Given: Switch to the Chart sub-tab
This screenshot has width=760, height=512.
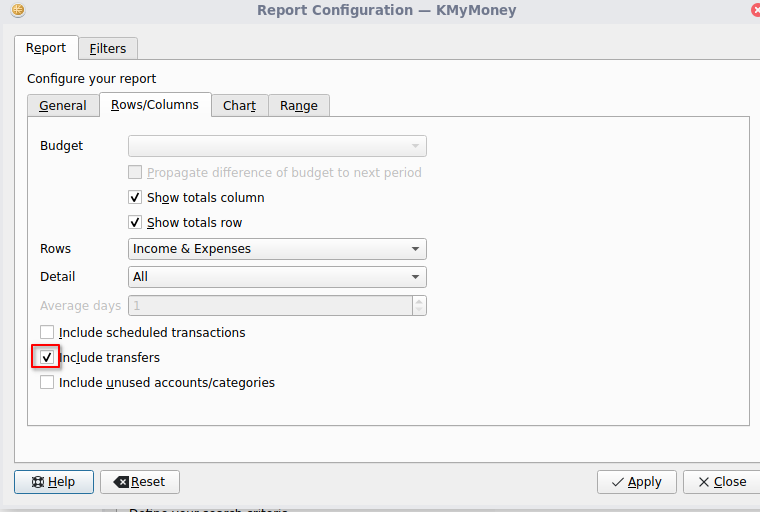Looking at the screenshot, I should [x=239, y=105].
